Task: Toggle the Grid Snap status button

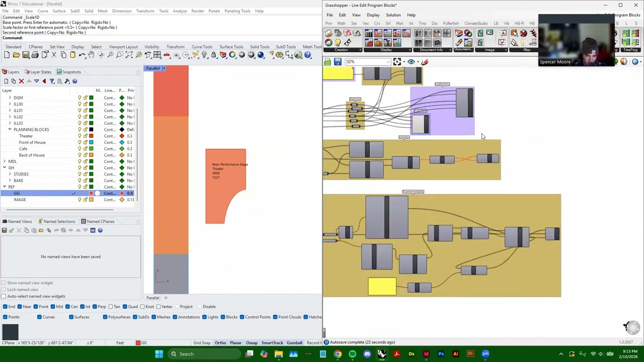Action: [202, 343]
